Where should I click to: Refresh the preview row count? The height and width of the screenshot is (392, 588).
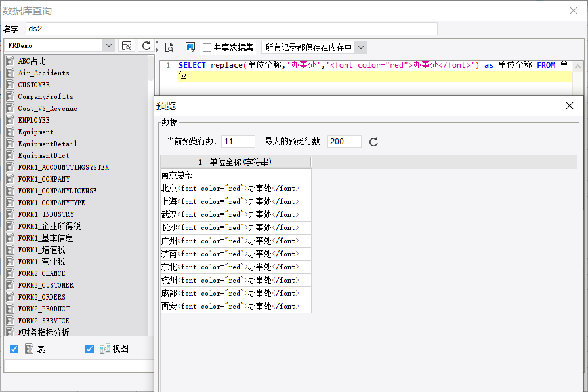[x=373, y=142]
